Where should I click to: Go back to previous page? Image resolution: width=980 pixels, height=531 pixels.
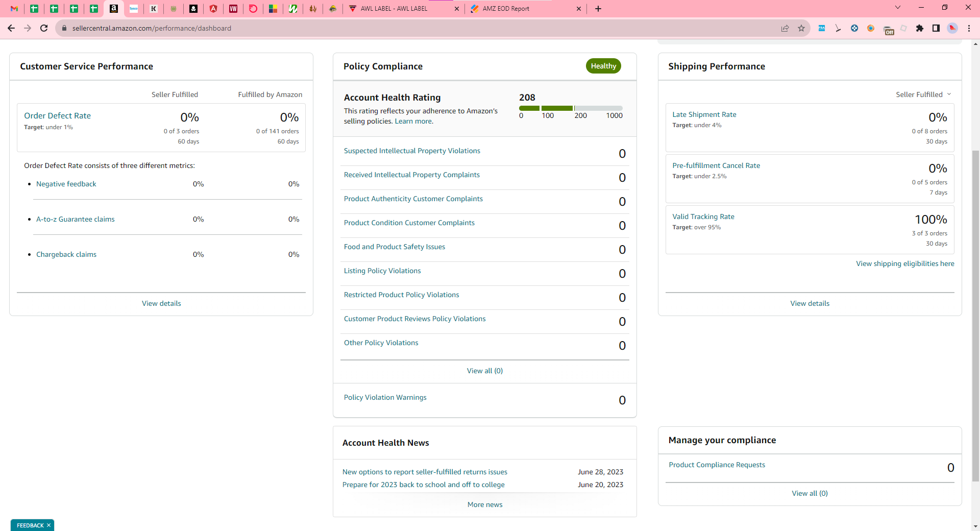[11, 28]
